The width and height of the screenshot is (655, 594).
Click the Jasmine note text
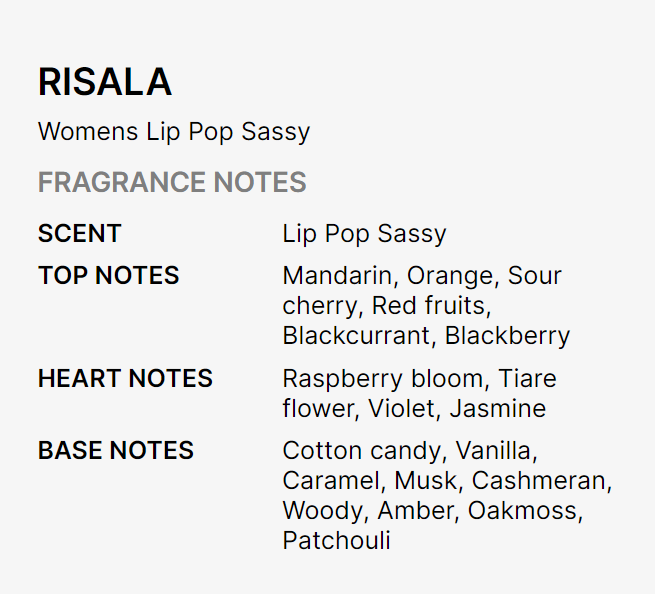click(498, 409)
